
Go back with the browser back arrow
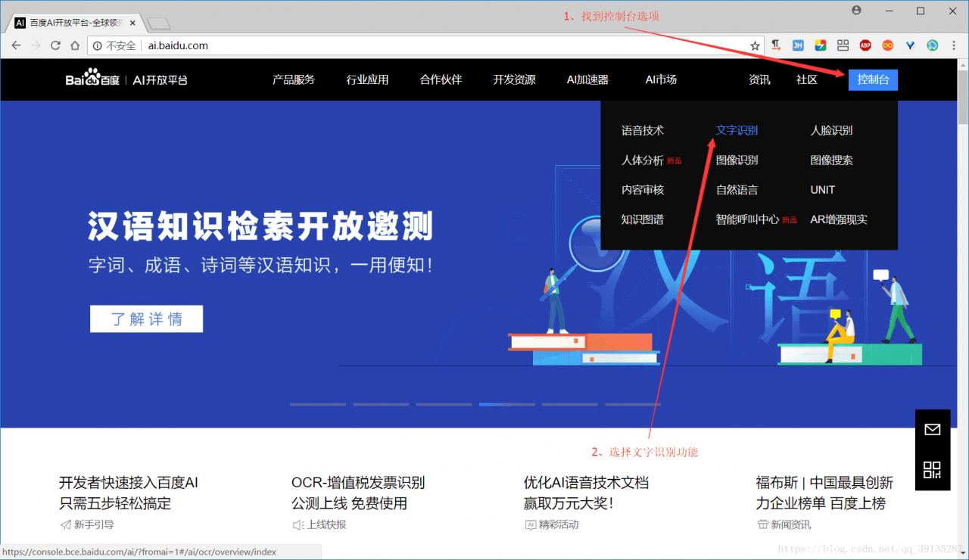[x=16, y=45]
